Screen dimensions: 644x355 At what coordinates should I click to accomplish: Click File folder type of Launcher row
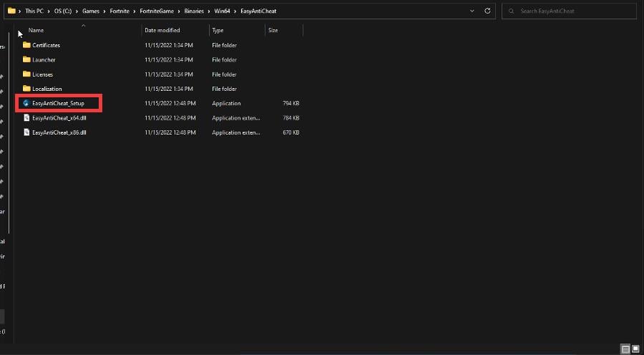(224, 60)
